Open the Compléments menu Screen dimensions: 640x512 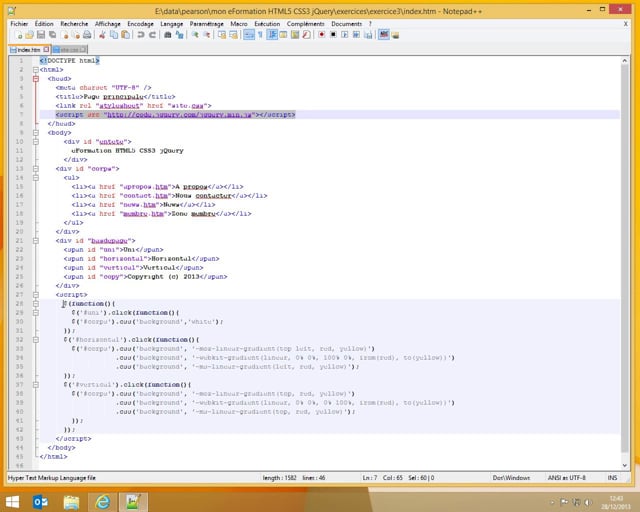point(305,24)
